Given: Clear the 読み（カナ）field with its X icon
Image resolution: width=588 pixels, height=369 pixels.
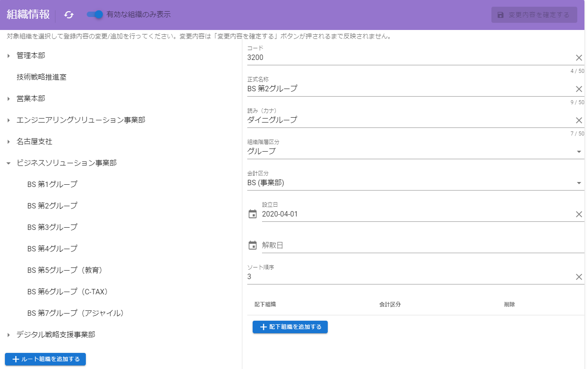Looking at the screenshot, I should [579, 120].
